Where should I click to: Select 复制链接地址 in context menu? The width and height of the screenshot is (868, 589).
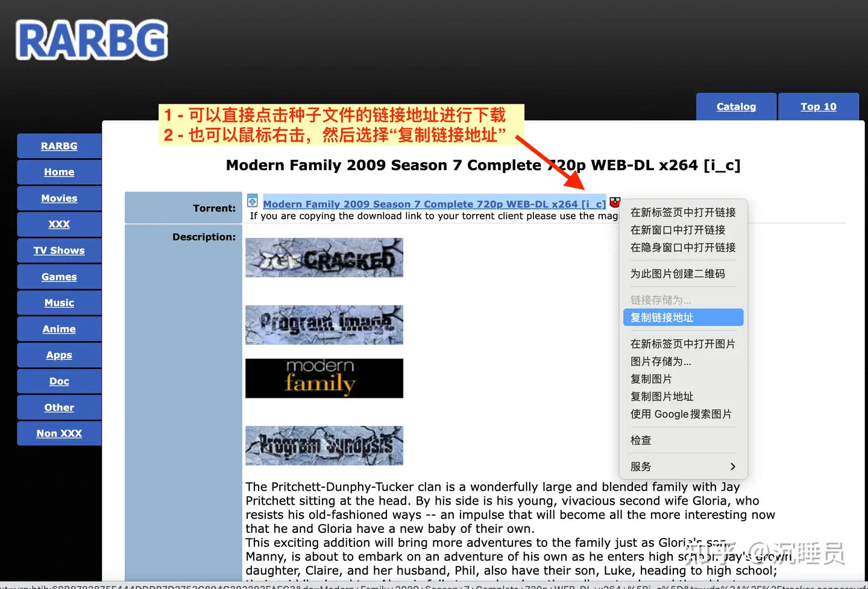(x=683, y=318)
